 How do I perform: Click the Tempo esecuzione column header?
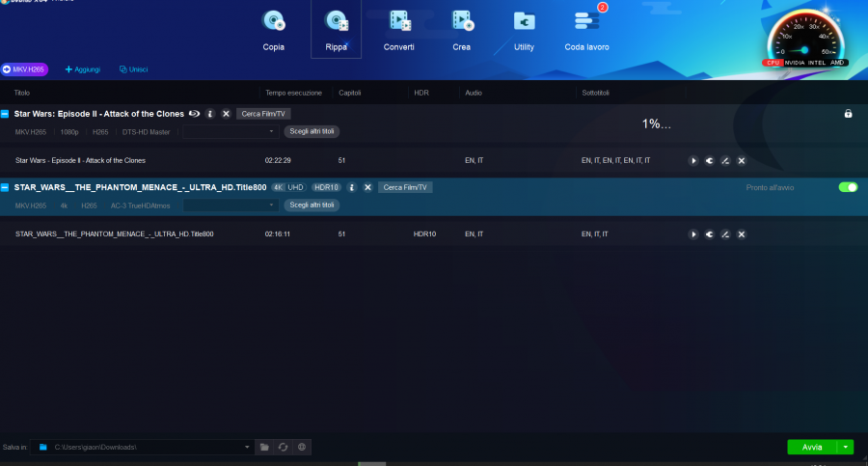[x=293, y=93]
